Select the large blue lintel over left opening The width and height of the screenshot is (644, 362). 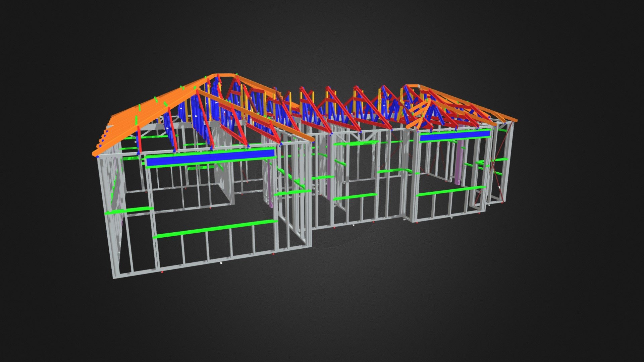pyautogui.click(x=211, y=158)
